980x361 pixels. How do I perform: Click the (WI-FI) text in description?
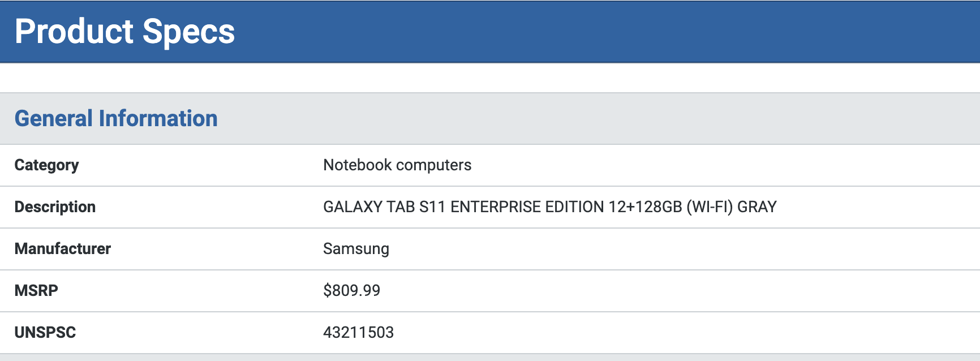click(710, 207)
